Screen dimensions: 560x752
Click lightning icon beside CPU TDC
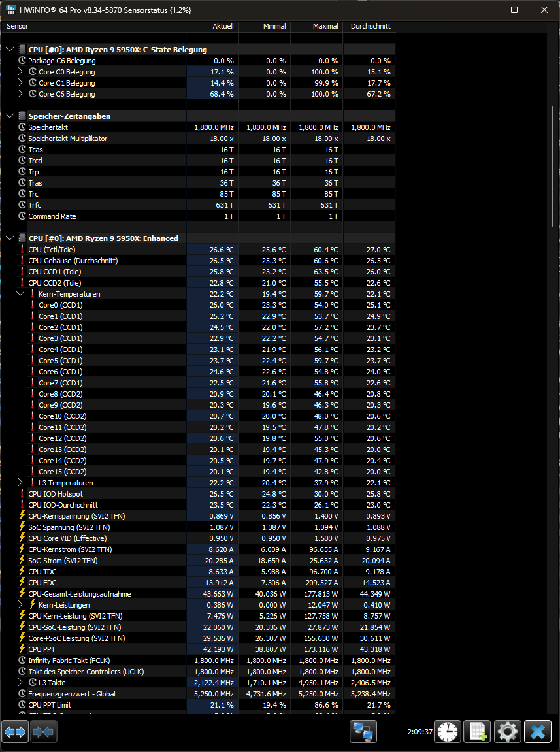[x=22, y=571]
